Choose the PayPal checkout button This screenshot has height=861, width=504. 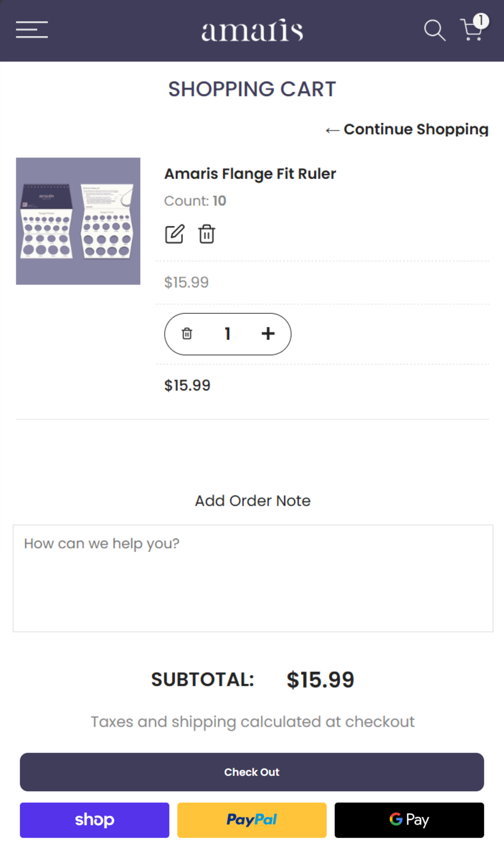point(252,820)
